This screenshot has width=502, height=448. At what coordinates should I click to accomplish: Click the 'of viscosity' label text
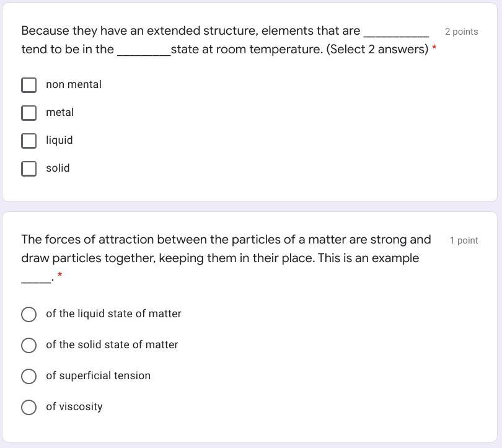[74, 406]
